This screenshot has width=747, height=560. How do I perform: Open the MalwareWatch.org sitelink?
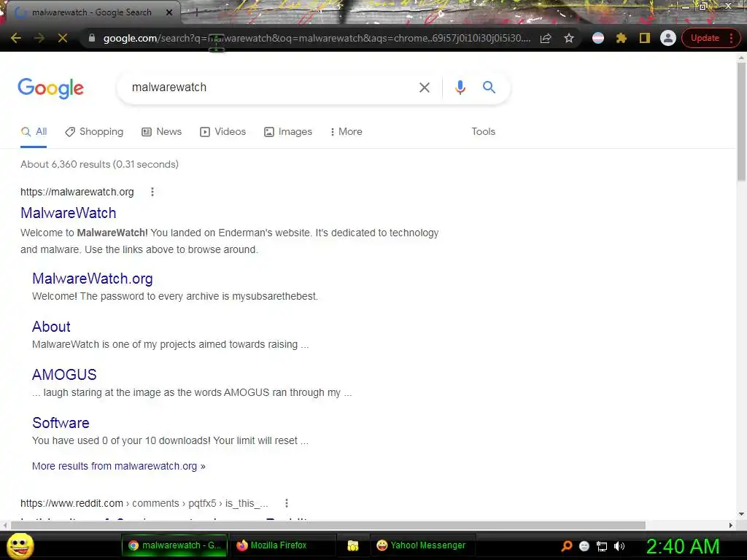pos(93,279)
